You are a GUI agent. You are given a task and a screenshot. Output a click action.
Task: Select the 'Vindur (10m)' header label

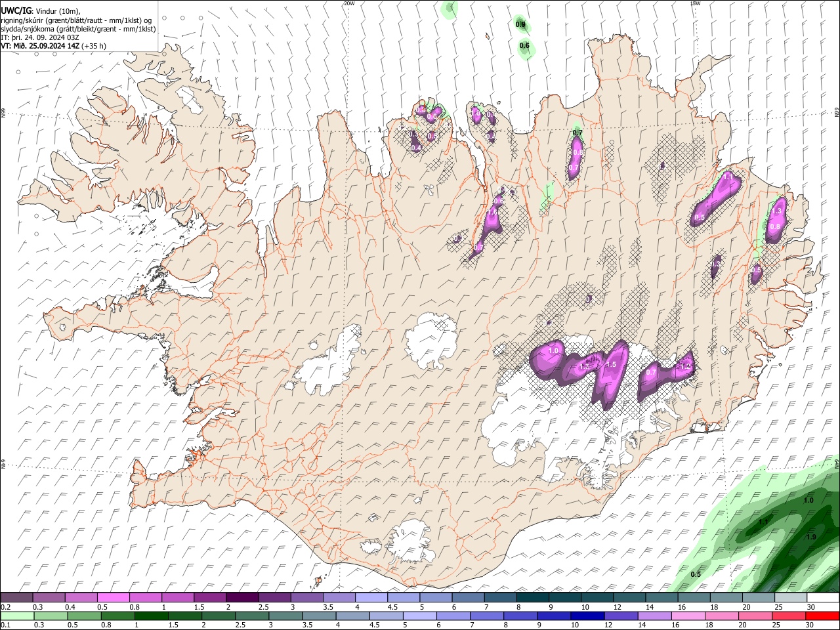click(x=57, y=11)
